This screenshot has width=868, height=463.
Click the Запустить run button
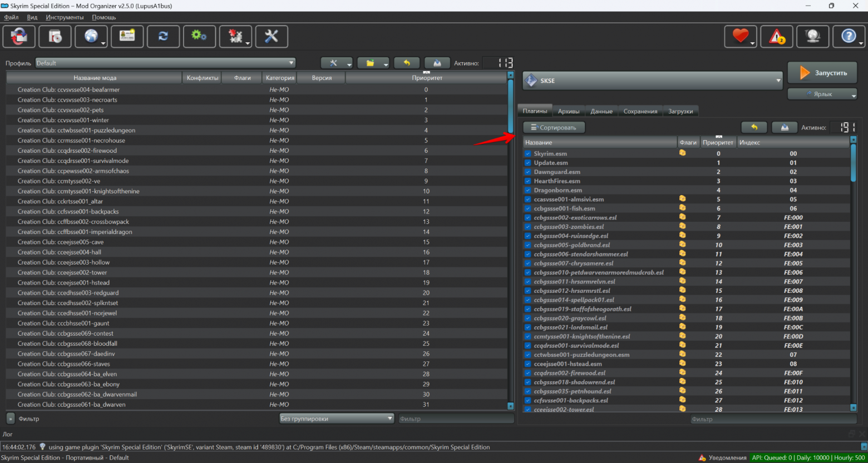coord(822,73)
